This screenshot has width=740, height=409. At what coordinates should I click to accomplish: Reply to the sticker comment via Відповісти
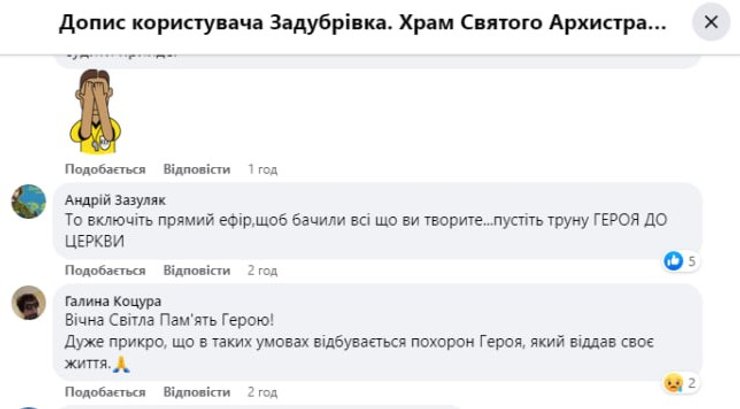click(x=196, y=170)
